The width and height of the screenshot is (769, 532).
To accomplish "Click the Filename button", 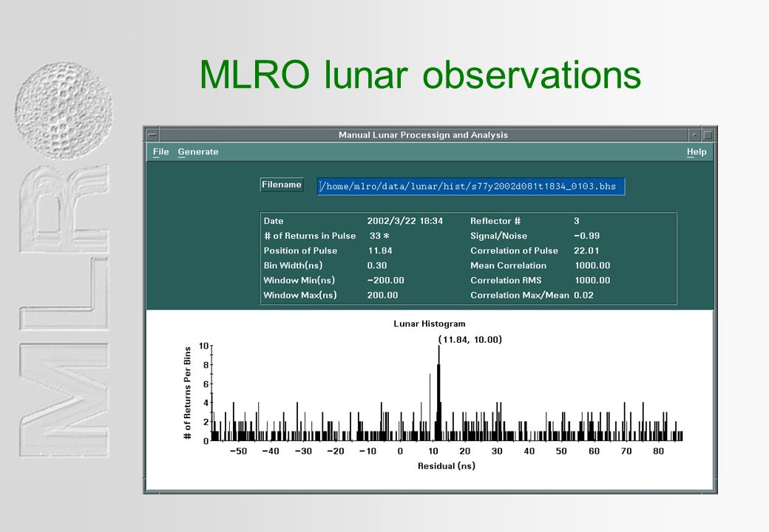I will coord(282,185).
